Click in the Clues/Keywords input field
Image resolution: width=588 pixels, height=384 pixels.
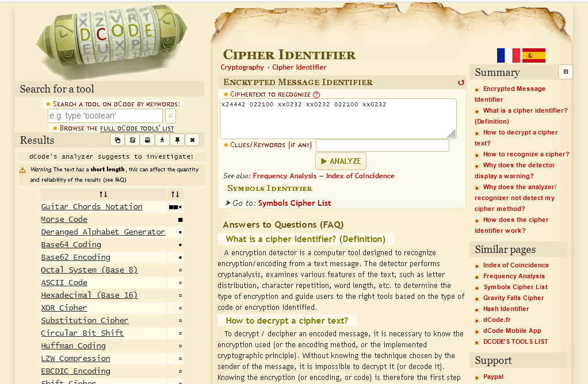tap(382, 145)
